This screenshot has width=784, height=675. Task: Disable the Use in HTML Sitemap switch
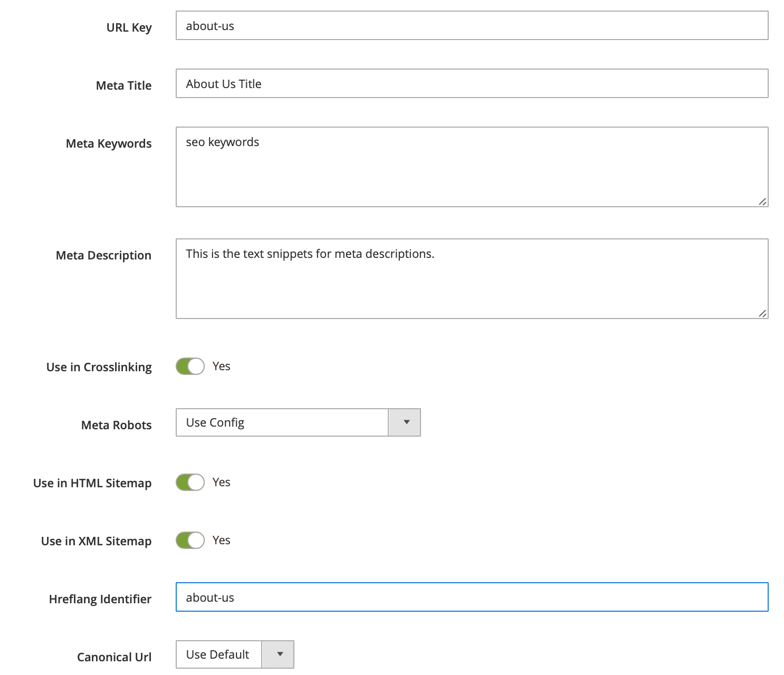point(190,482)
